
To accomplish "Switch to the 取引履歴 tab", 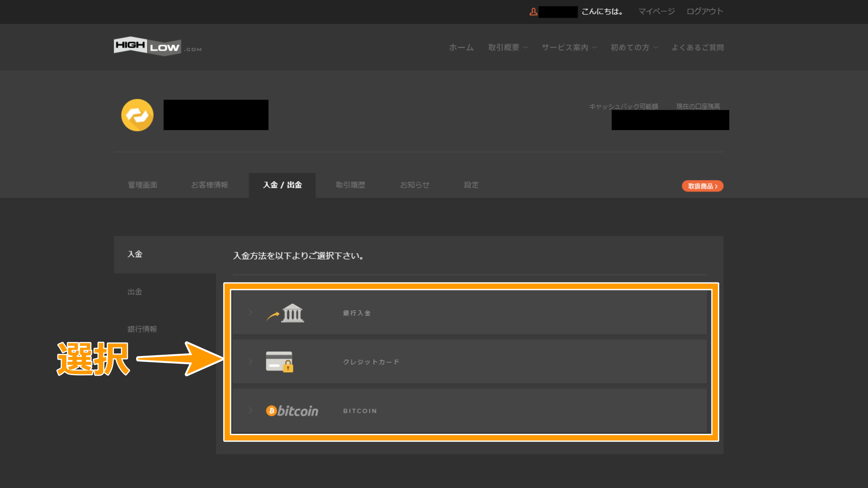I will [x=350, y=185].
